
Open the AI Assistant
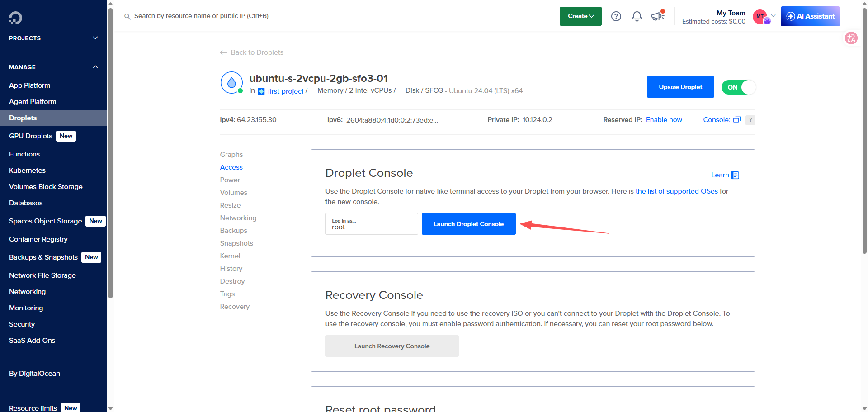[810, 16]
